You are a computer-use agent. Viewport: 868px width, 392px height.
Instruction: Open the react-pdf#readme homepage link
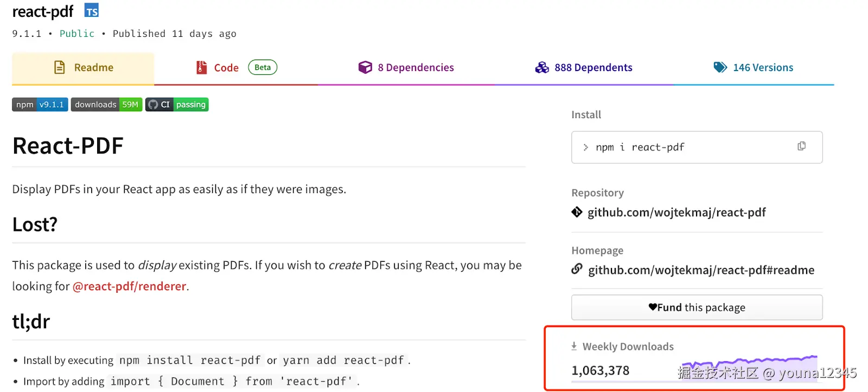701,270
